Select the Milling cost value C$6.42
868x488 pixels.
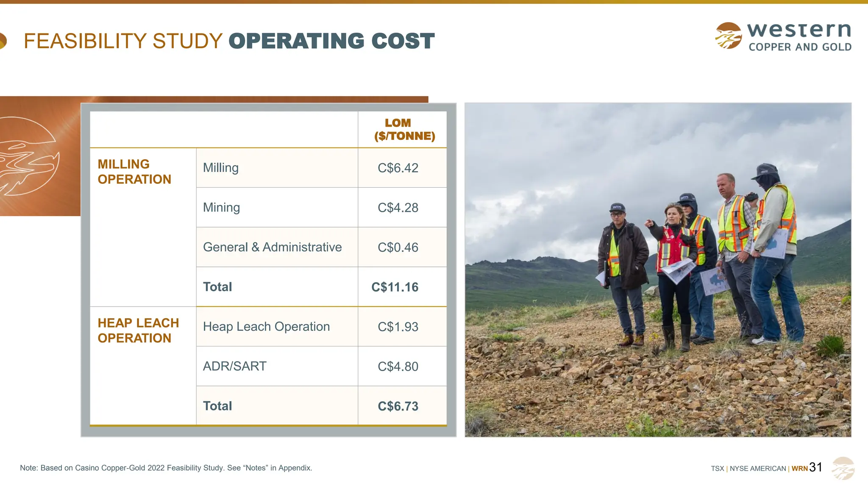tap(398, 168)
